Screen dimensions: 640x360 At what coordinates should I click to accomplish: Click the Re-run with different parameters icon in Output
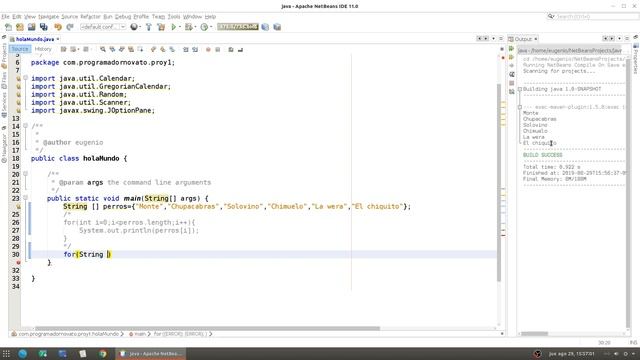(511, 57)
